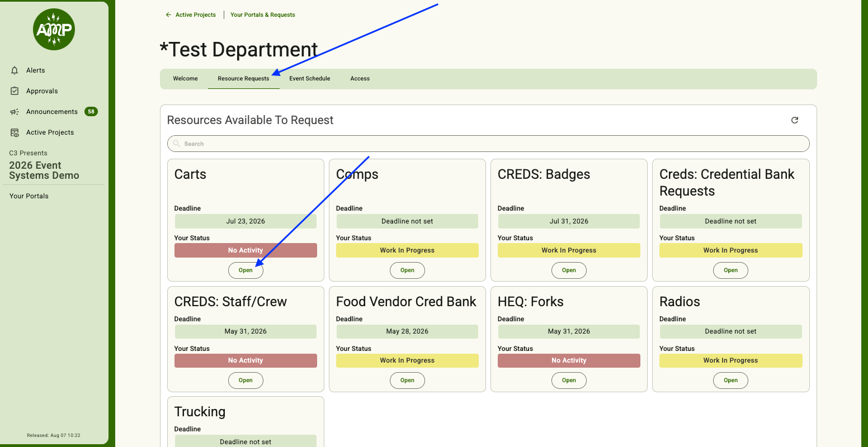Viewport: 868px width, 447px height.
Task: Click the HEQ: Forks card title
Action: tap(531, 302)
